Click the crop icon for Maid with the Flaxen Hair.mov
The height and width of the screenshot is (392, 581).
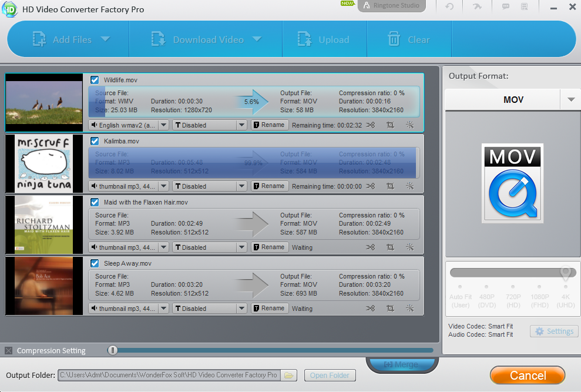[390, 247]
